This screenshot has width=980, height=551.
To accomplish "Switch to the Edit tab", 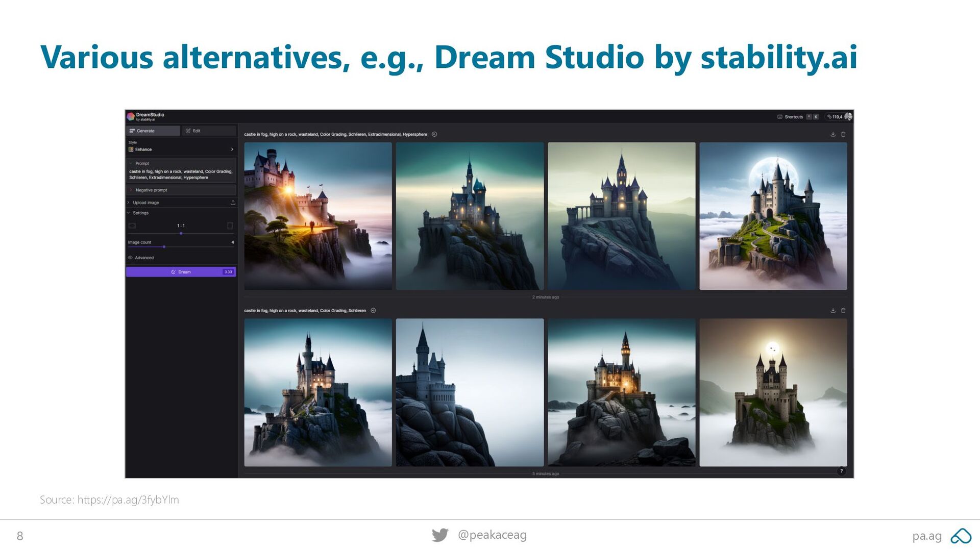I will coord(209,131).
